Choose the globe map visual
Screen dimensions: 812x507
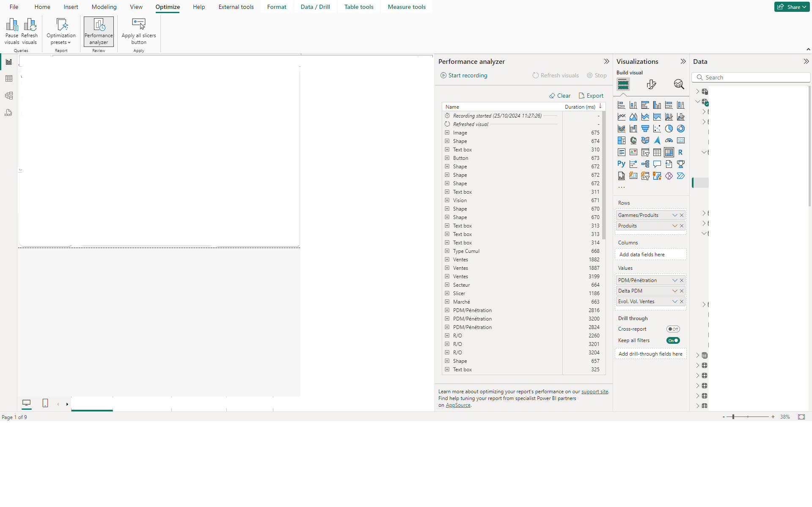[633, 141]
